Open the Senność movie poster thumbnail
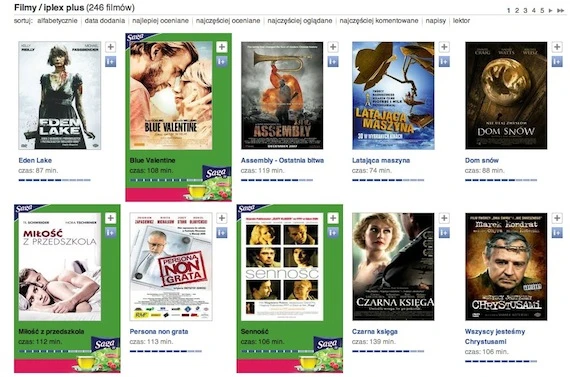This screenshot has height=377, width=570. [x=282, y=267]
